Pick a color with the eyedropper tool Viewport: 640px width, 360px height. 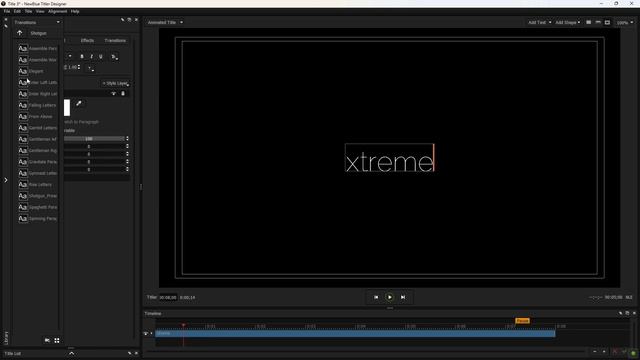[x=79, y=103]
